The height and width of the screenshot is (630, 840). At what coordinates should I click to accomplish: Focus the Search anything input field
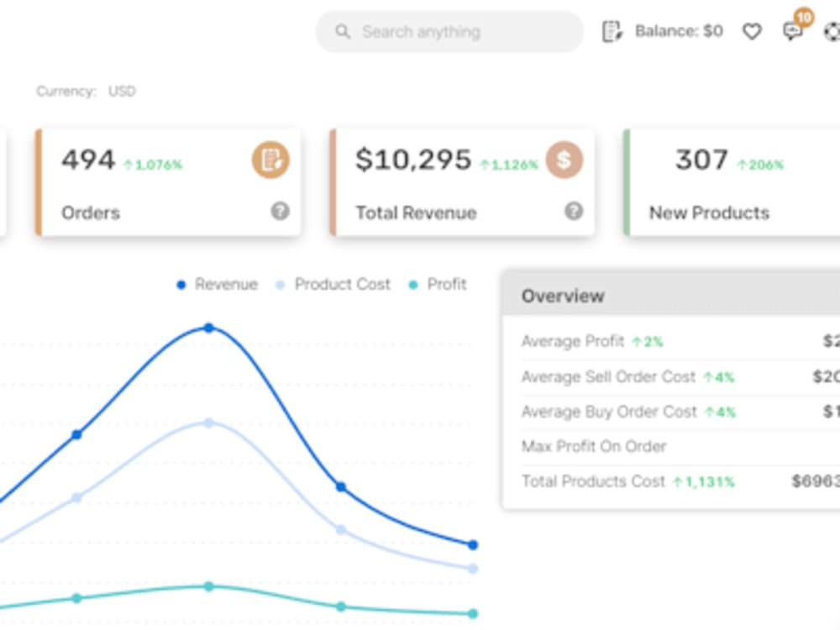point(449,32)
